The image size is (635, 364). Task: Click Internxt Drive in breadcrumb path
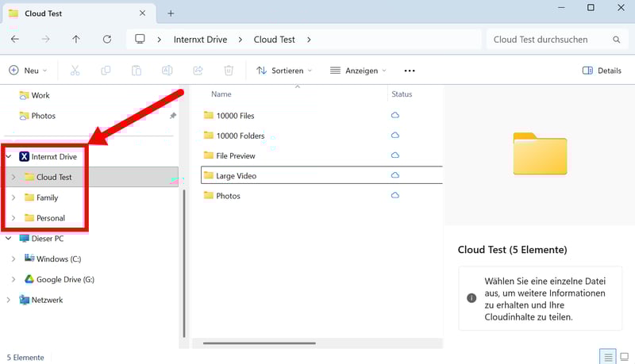199,40
